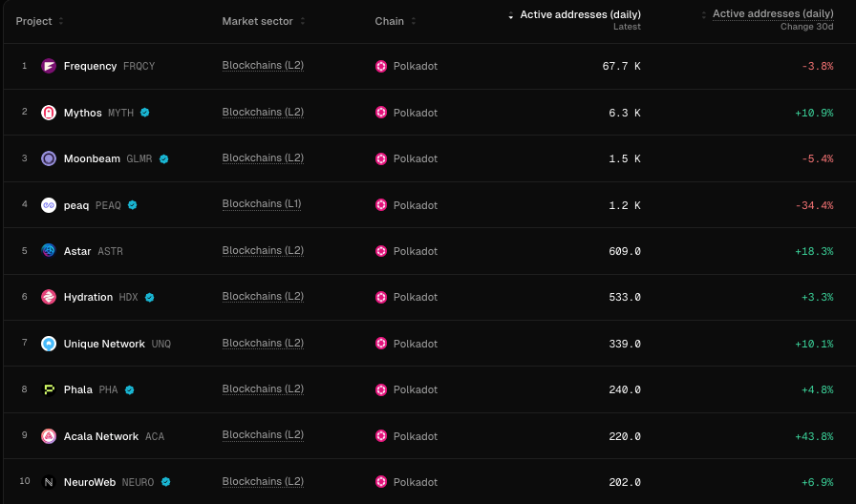Click the Astar project logo icon
Screen dimensions: 856x504
(x=49, y=251)
